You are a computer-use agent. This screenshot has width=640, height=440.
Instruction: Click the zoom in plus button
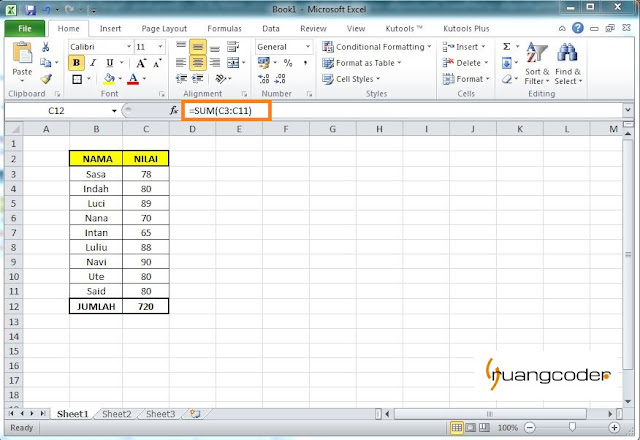614,427
